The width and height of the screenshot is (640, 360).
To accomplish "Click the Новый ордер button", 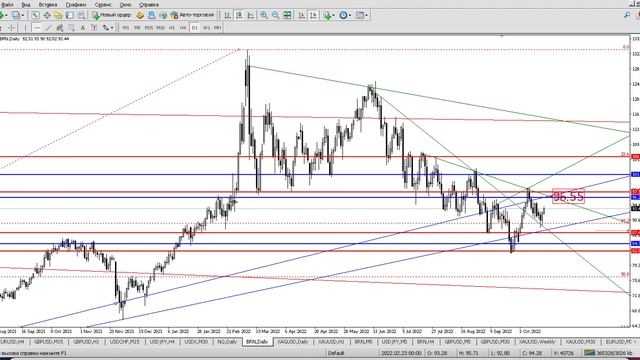I will pyautogui.click(x=111, y=15).
